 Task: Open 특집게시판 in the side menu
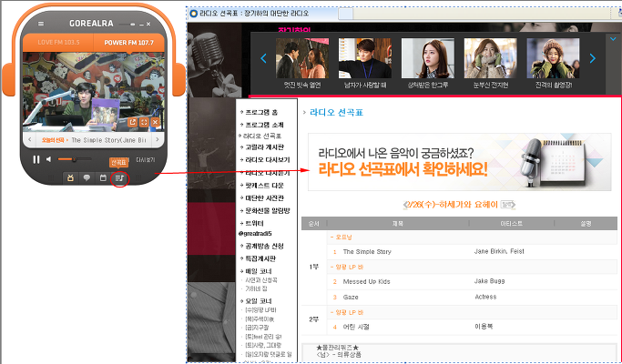click(x=260, y=259)
